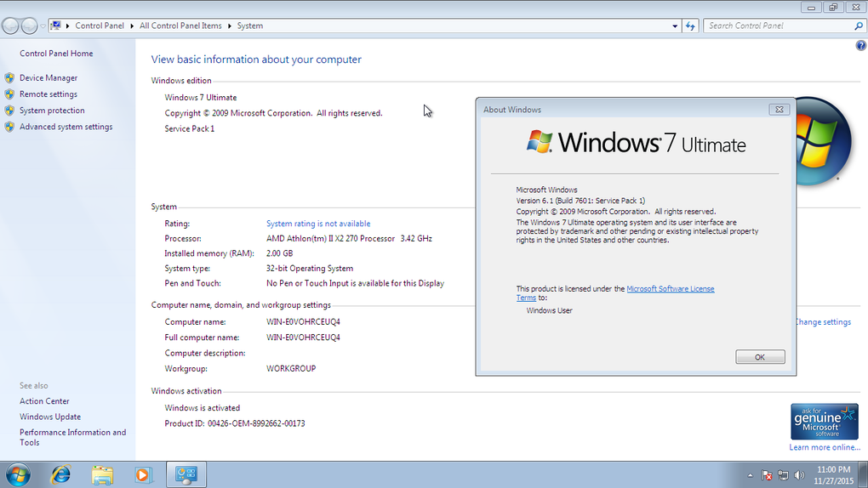Viewport: 868px width, 488px height.
Task: Open Advanced system settings
Action: click(66, 127)
